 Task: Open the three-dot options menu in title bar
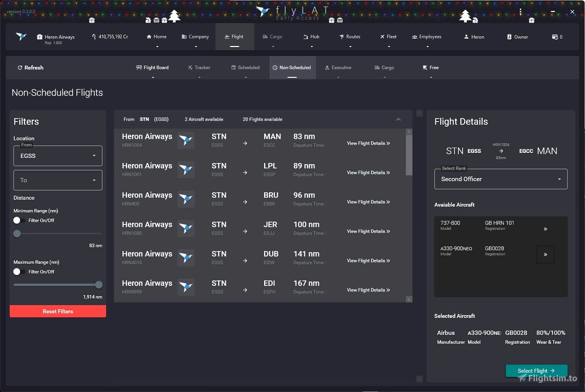pyautogui.click(x=521, y=12)
